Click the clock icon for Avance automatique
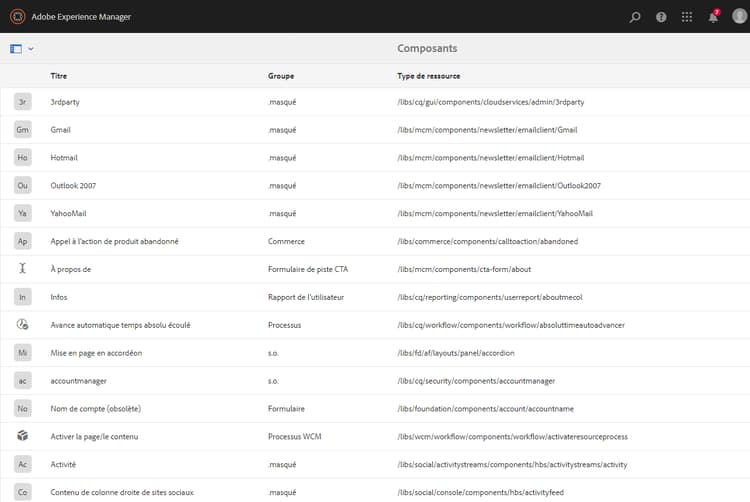The width and height of the screenshot is (750, 502). click(23, 325)
